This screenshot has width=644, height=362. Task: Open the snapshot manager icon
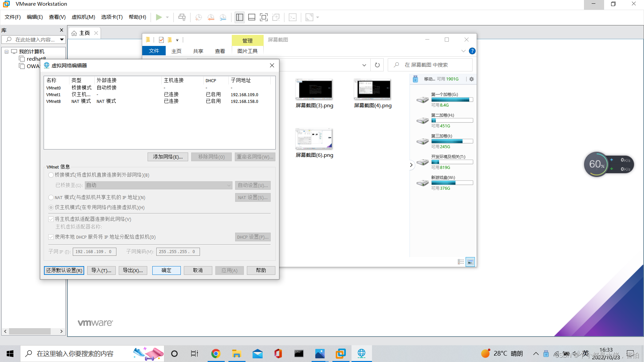click(x=223, y=17)
